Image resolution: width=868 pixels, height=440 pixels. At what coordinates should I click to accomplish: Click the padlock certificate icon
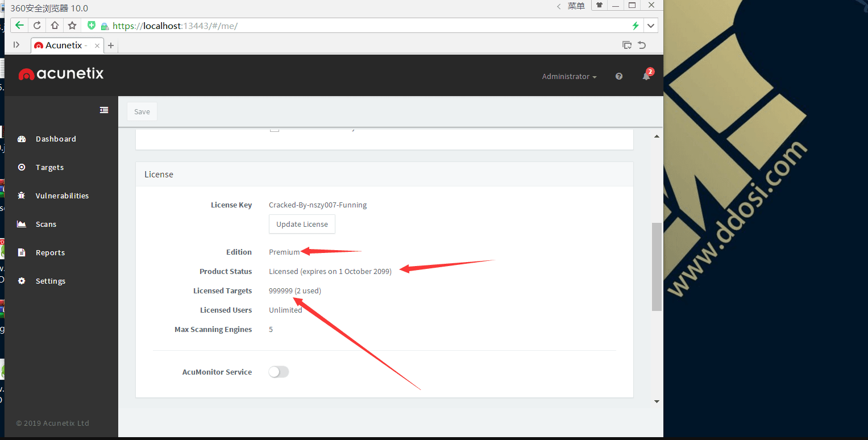pyautogui.click(x=104, y=26)
